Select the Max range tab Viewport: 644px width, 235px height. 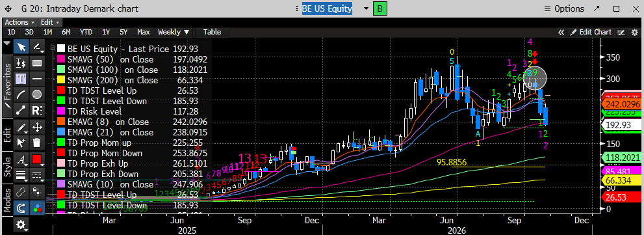coord(144,32)
